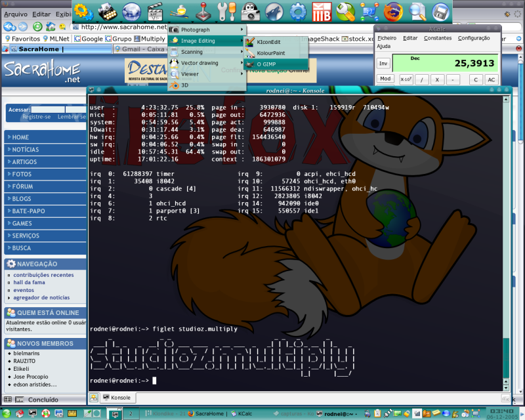Click the wolf globe icon in the dock
This screenshot has width=525, height=420.
point(274,12)
